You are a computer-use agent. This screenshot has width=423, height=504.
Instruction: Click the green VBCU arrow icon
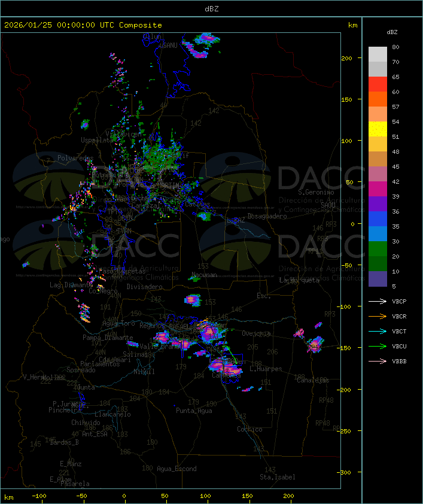[x=378, y=346]
